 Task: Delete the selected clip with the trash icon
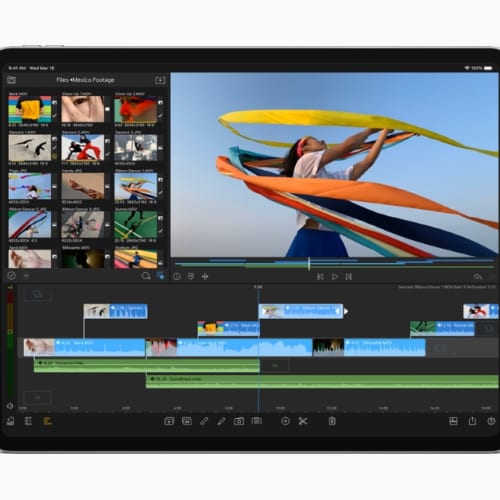[332, 421]
